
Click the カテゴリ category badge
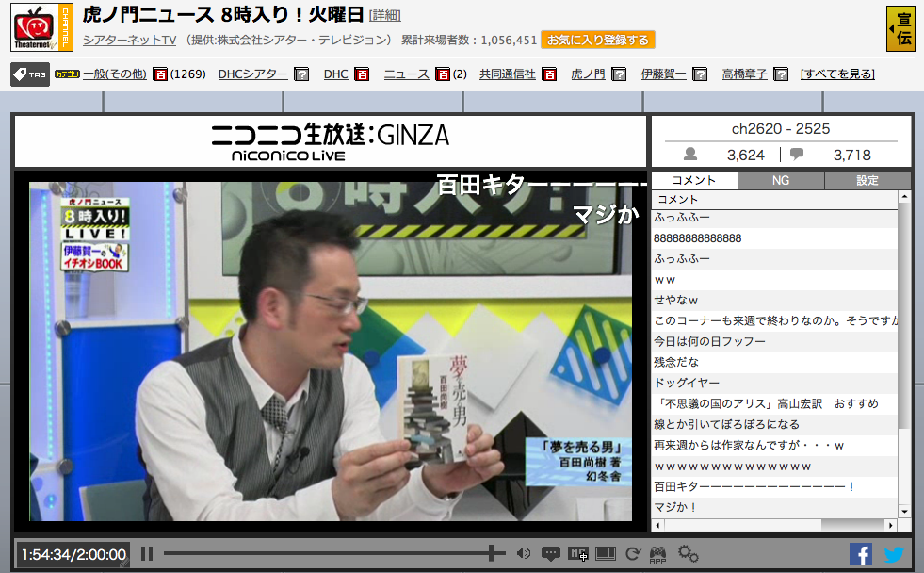(x=67, y=74)
